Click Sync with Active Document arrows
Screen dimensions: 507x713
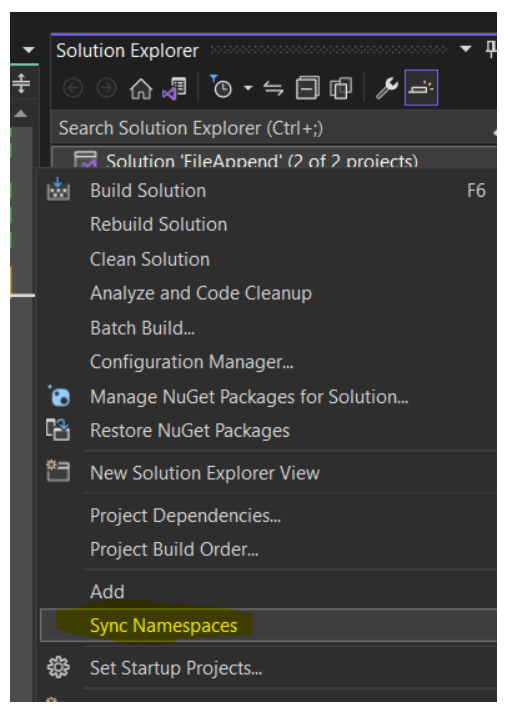[273, 88]
